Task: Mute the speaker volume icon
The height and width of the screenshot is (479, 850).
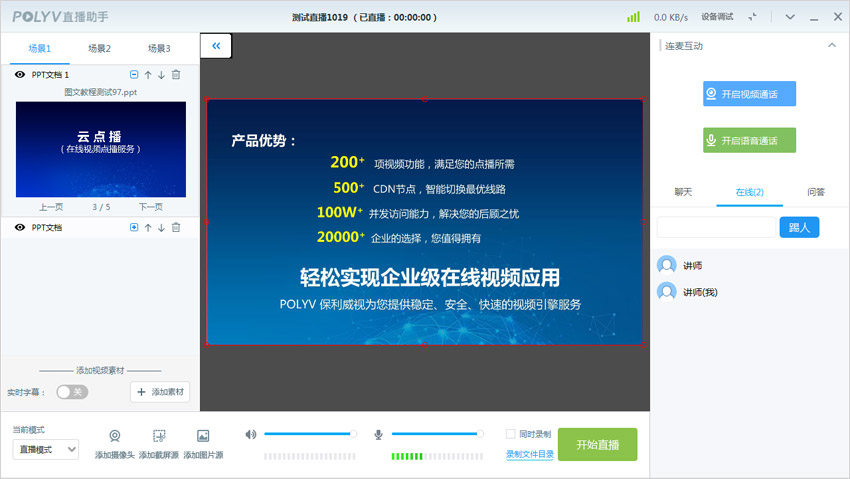Action: click(251, 434)
